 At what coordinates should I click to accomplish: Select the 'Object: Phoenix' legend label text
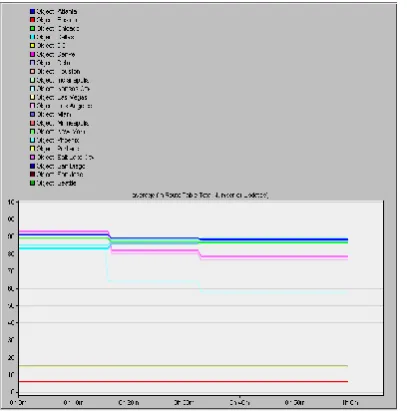point(58,140)
